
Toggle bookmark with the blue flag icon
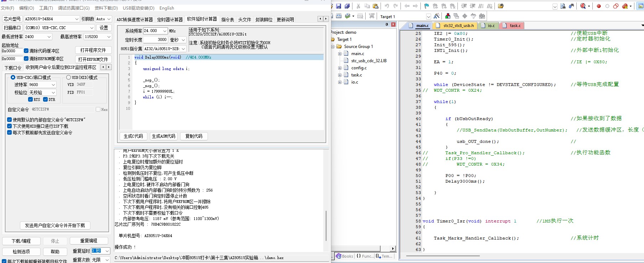426,6
